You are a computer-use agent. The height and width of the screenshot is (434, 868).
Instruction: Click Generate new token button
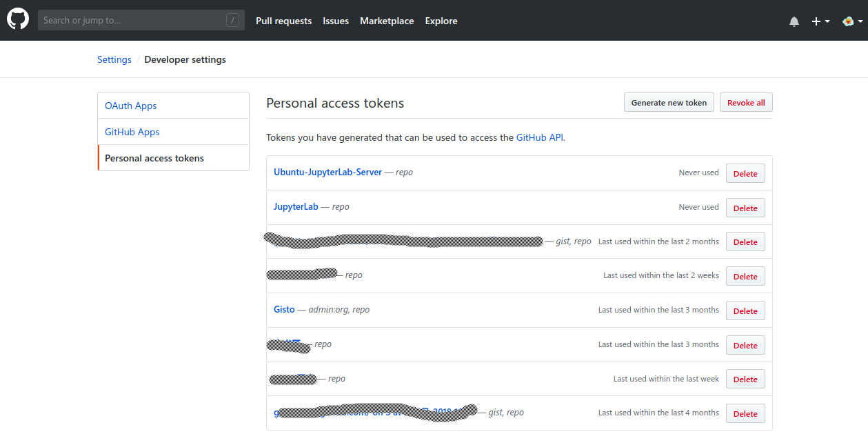(669, 103)
